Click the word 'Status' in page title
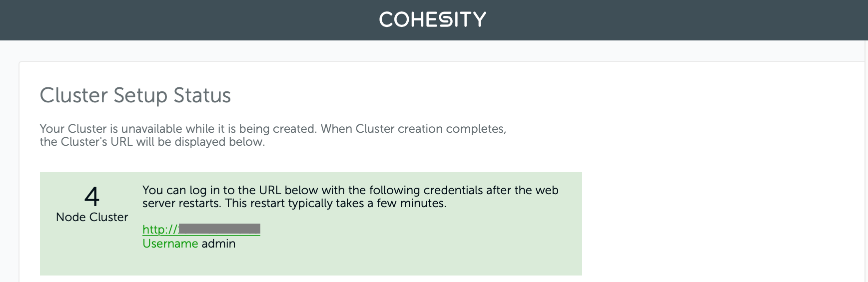 [x=202, y=95]
